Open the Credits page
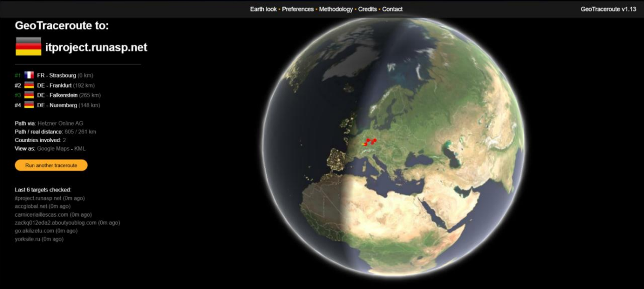Viewport: 644px width, 289px height. [x=367, y=9]
